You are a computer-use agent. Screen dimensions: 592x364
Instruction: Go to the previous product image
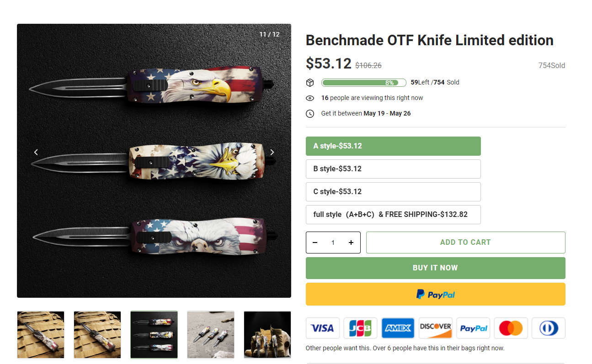(x=36, y=152)
